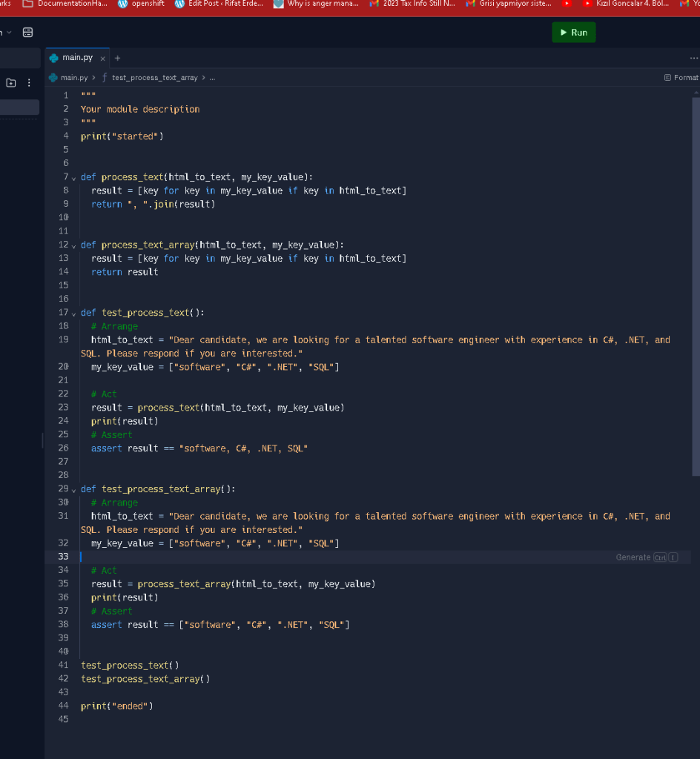This screenshot has width=700, height=759.
Task: Create a new folder in the sidebar
Action: click(x=10, y=83)
